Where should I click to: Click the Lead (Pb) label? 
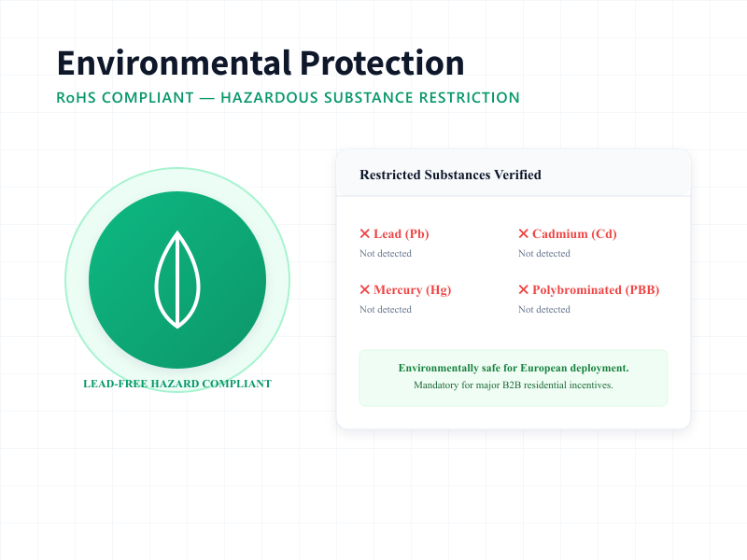[x=402, y=234]
